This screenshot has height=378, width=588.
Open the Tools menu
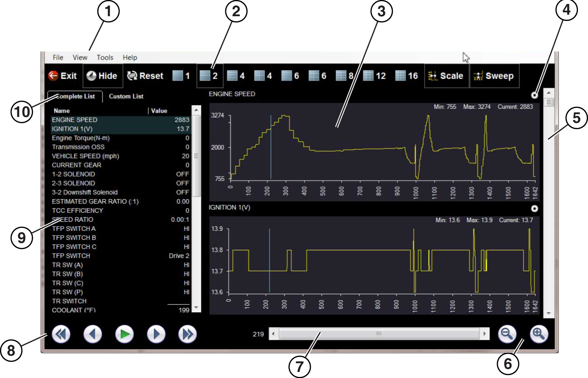(105, 57)
